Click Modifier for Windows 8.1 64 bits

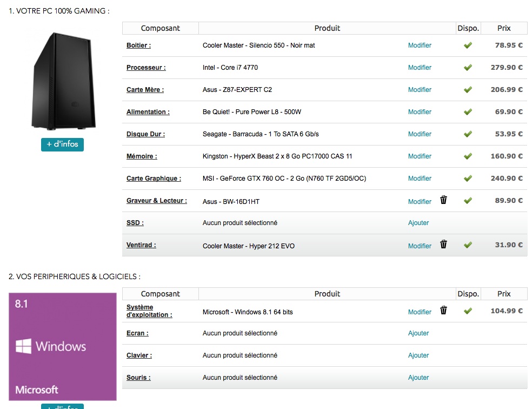coord(420,312)
